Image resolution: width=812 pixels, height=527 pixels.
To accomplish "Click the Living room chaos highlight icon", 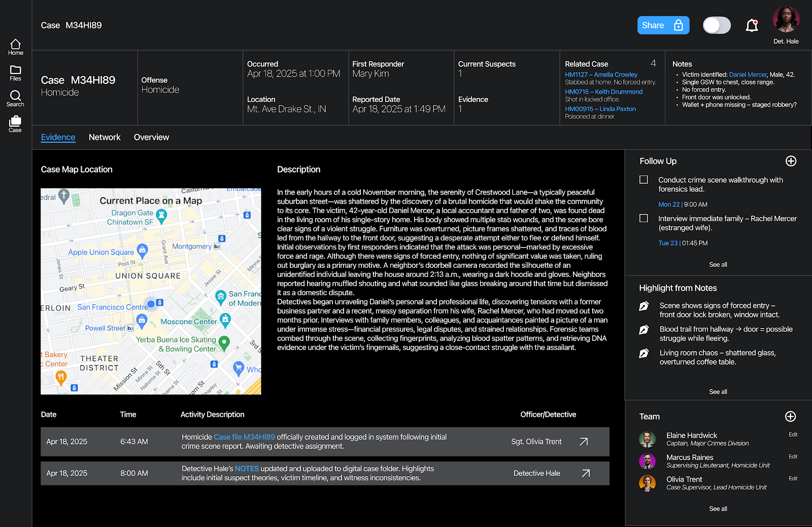I will pos(644,353).
